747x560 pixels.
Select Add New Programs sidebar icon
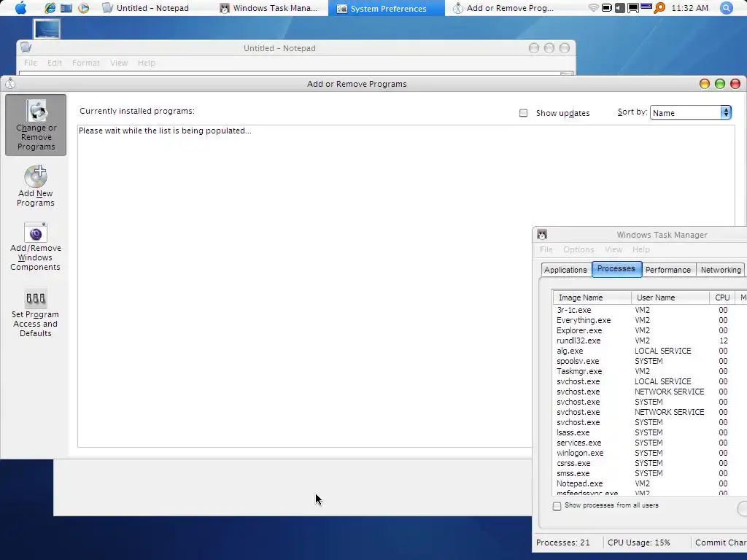click(x=36, y=186)
